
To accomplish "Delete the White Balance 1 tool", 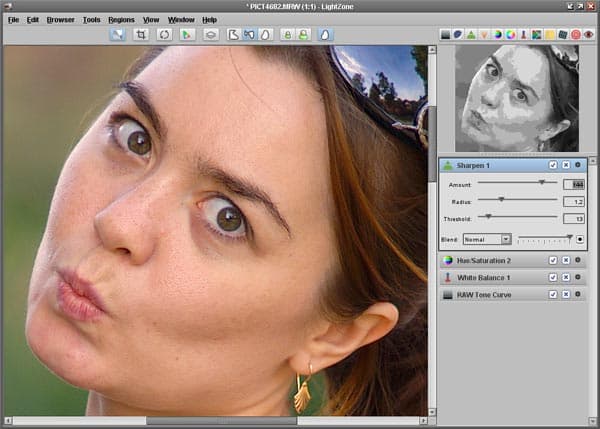I will (x=565, y=277).
